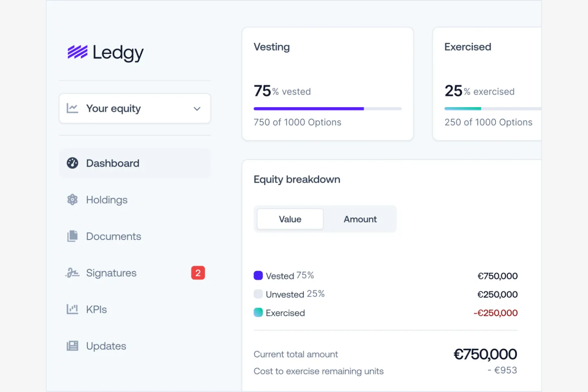The image size is (588, 392).
Task: Click the red Signatures notification badge
Action: click(198, 272)
